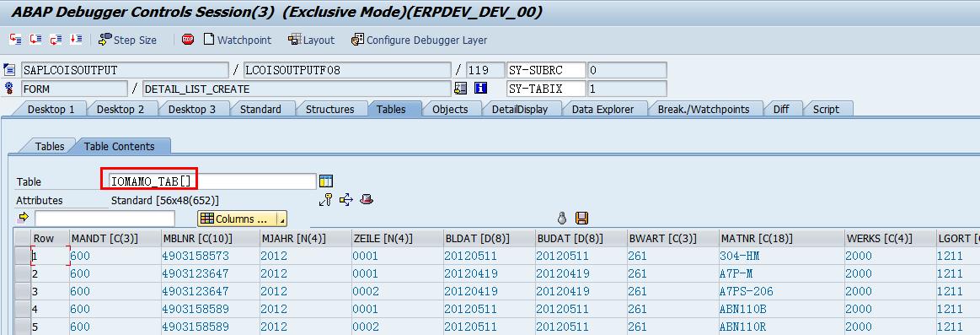Click the Step Into debugger icon

click(16, 40)
